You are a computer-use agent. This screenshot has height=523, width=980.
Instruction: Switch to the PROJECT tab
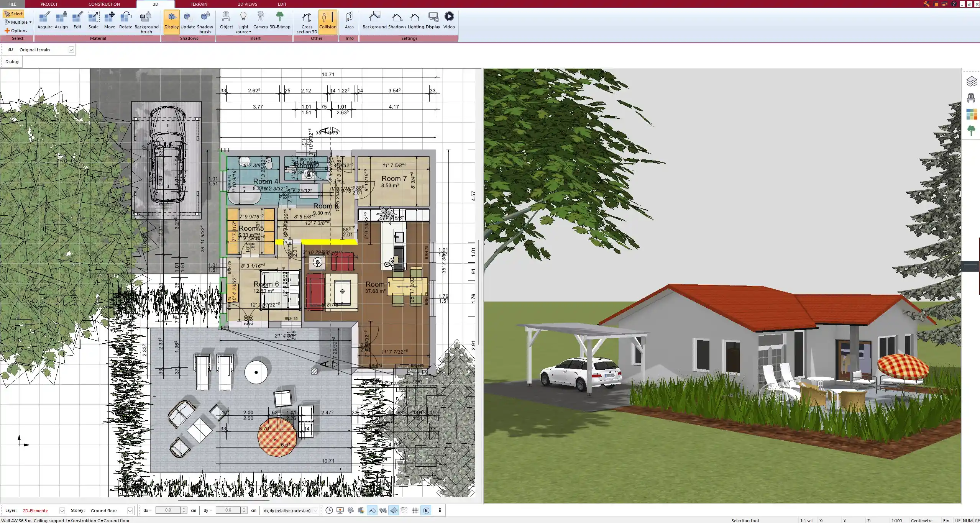49,4
